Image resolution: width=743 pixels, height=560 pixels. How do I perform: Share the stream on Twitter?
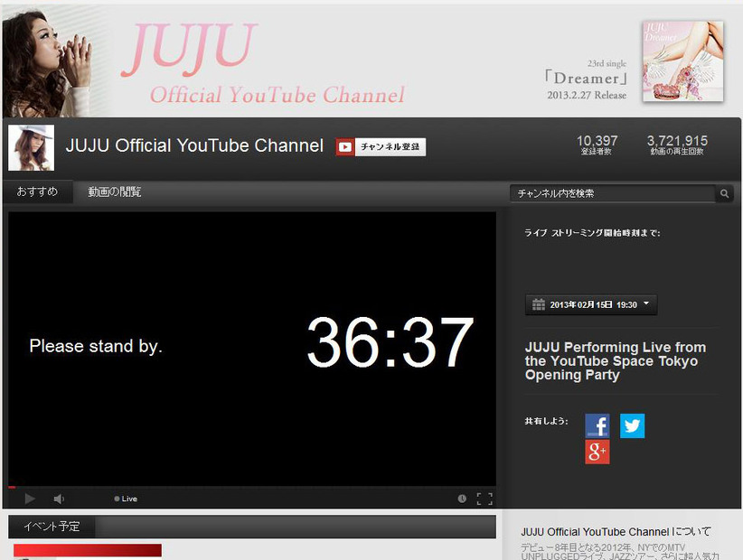click(632, 425)
